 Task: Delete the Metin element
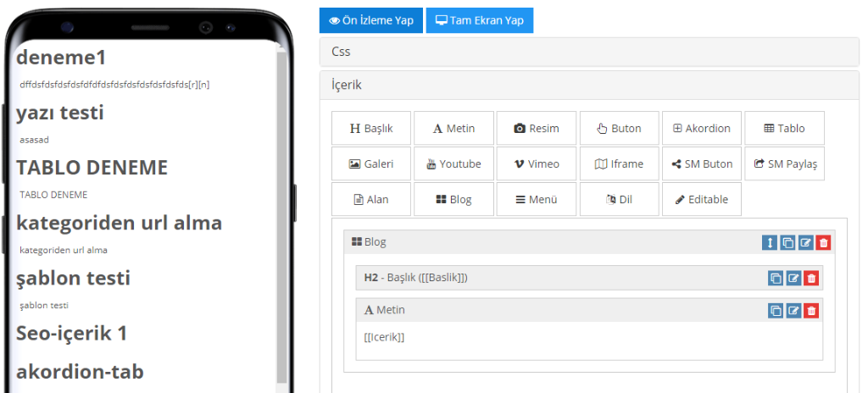(811, 311)
